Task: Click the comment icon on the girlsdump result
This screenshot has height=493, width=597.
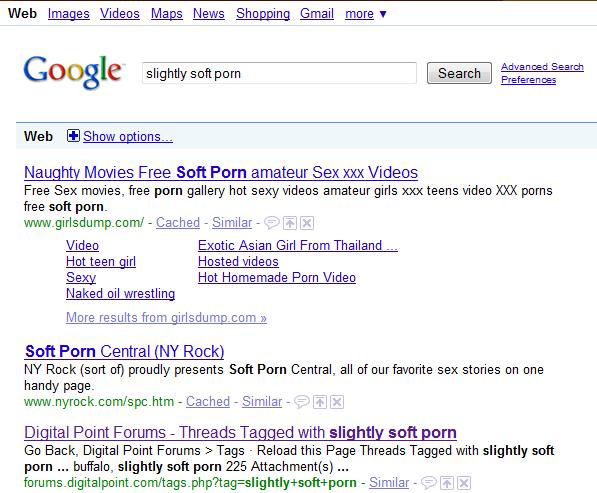Action: pyautogui.click(x=271, y=223)
